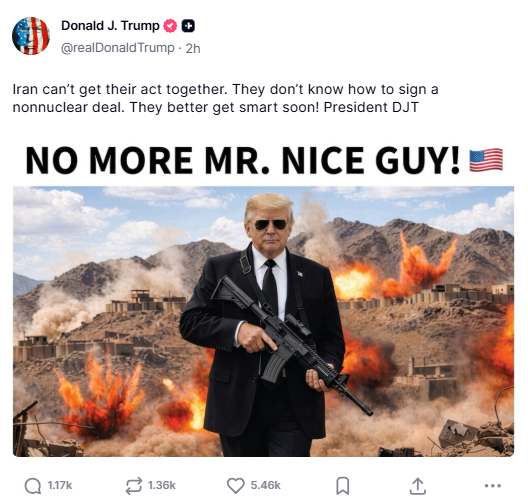The height and width of the screenshot is (504, 528).
Task: Click the American flag emoji in headline
Action: (x=486, y=160)
